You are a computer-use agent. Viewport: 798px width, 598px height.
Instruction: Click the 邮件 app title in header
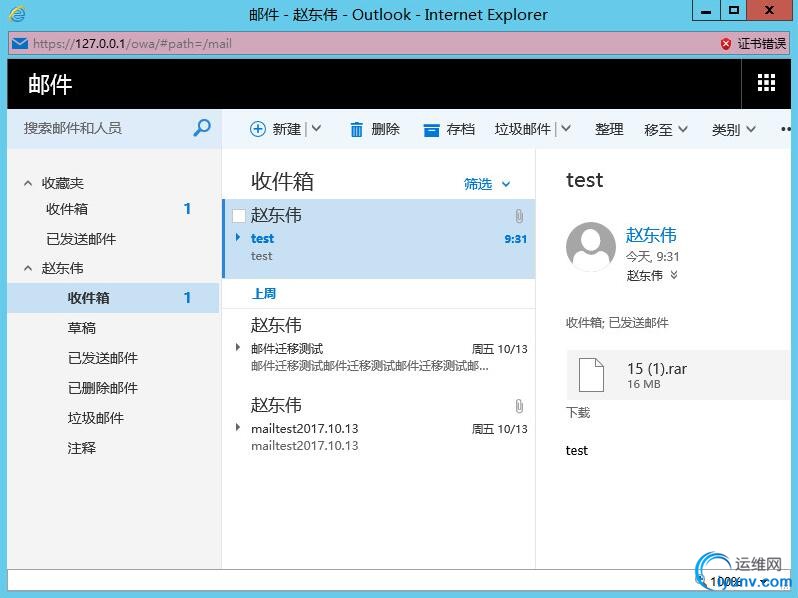pyautogui.click(x=50, y=84)
